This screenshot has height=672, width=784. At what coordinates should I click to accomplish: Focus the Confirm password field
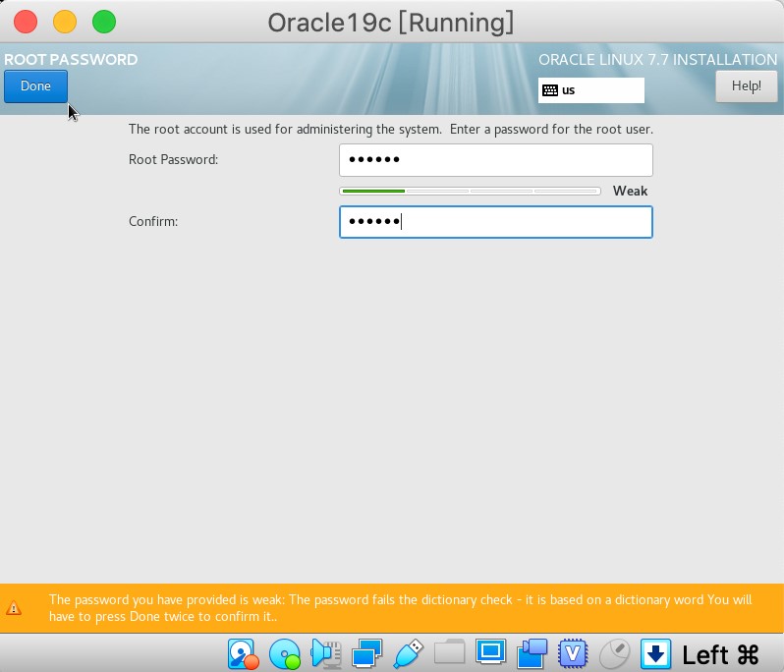click(x=495, y=221)
